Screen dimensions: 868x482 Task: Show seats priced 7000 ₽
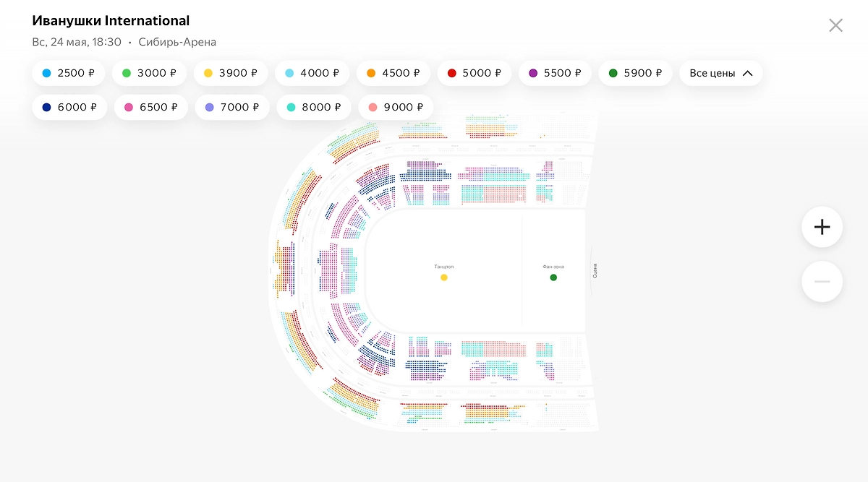point(231,107)
